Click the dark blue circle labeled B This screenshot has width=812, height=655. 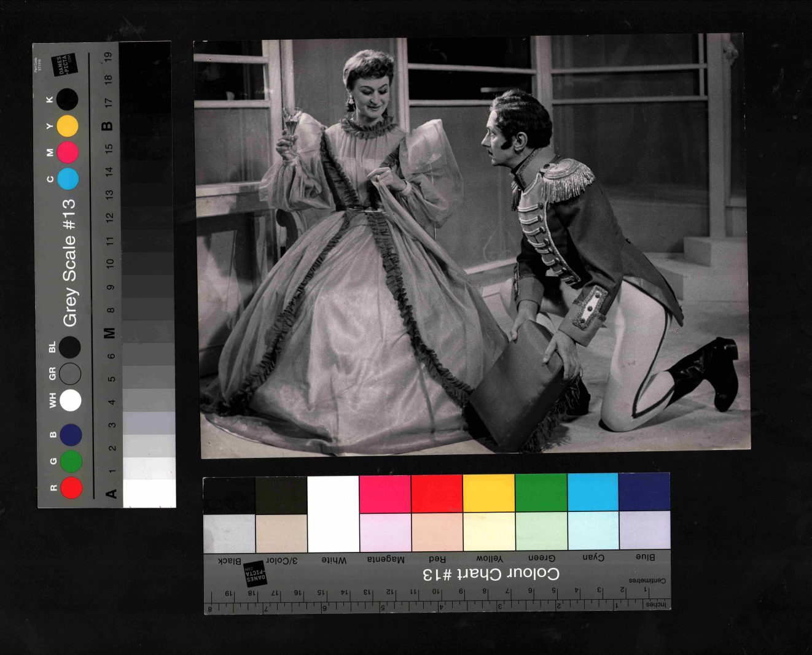tap(71, 435)
